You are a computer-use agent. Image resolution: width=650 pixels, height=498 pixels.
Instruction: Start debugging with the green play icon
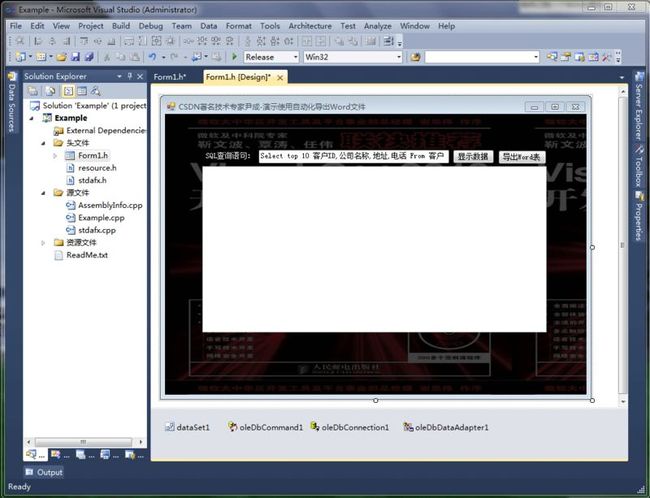(x=234, y=57)
